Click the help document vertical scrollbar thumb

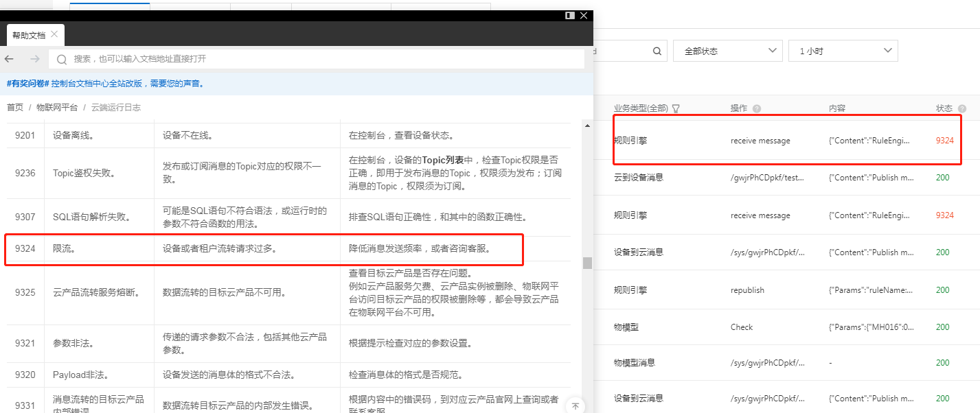pos(587,263)
